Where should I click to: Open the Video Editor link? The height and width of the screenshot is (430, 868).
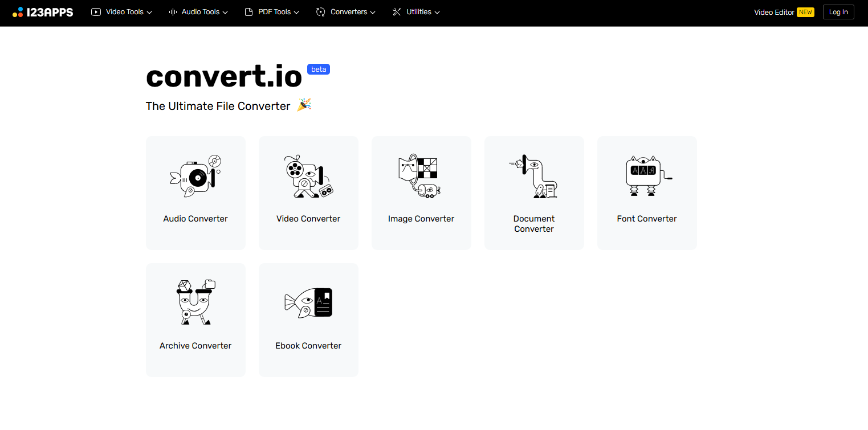pos(774,12)
